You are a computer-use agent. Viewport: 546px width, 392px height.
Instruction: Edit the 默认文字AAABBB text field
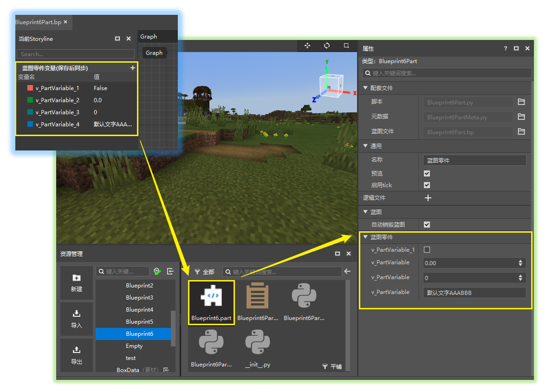(x=474, y=293)
